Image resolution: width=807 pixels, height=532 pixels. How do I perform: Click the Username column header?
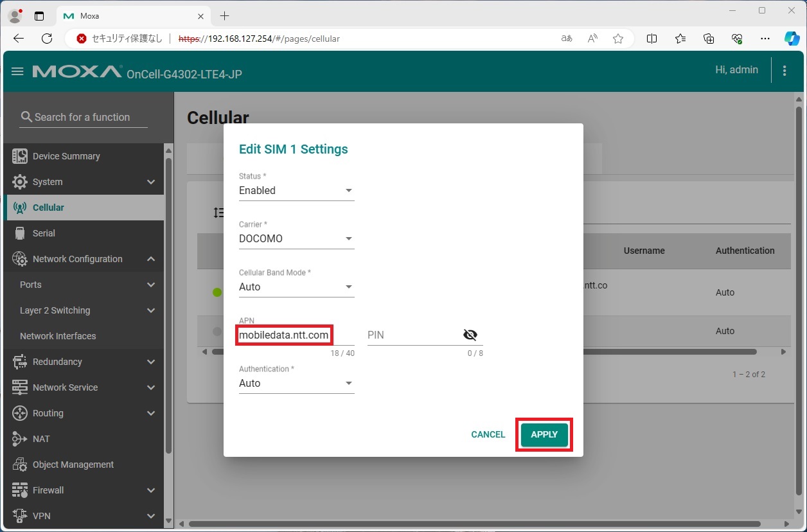pos(644,251)
